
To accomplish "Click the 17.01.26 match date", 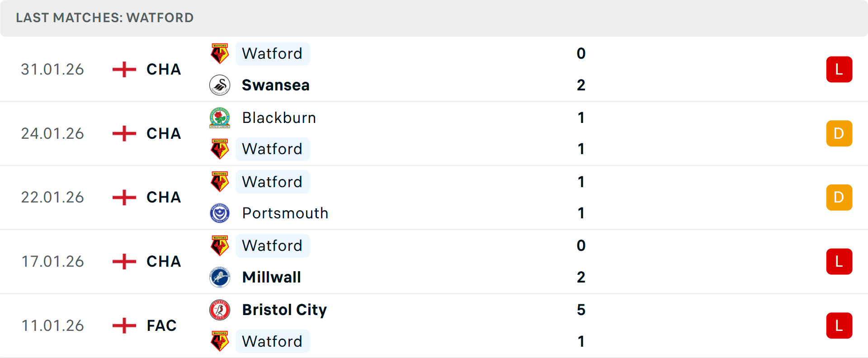I will [x=52, y=261].
